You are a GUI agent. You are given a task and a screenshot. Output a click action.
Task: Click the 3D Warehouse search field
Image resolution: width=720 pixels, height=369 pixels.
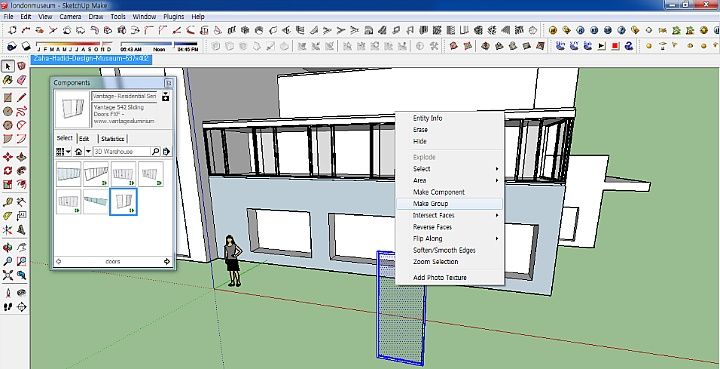click(x=121, y=151)
